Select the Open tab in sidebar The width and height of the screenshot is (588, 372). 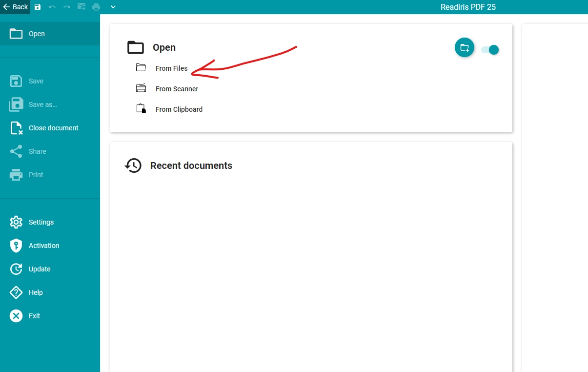coord(37,34)
